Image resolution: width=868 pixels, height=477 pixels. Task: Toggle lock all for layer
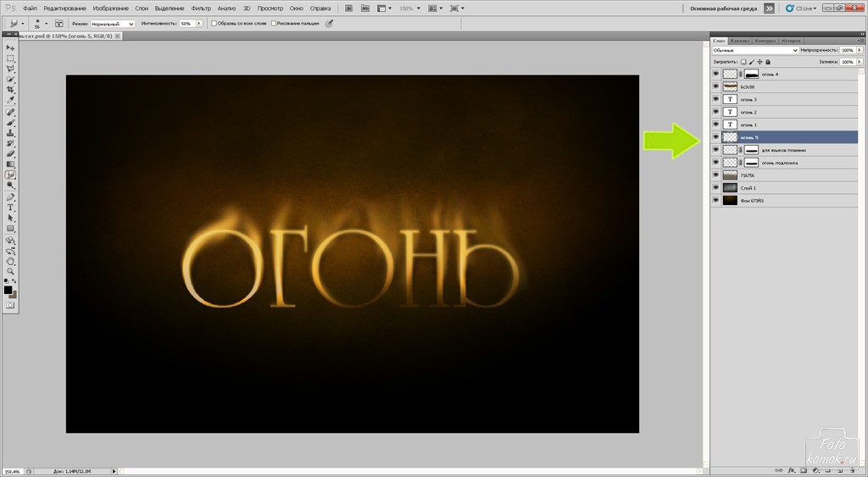pyautogui.click(x=768, y=62)
